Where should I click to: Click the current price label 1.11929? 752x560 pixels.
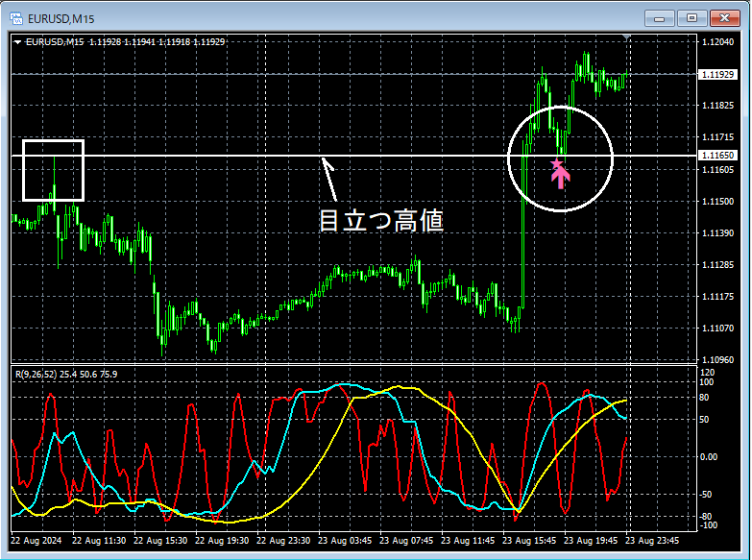pyautogui.click(x=717, y=74)
